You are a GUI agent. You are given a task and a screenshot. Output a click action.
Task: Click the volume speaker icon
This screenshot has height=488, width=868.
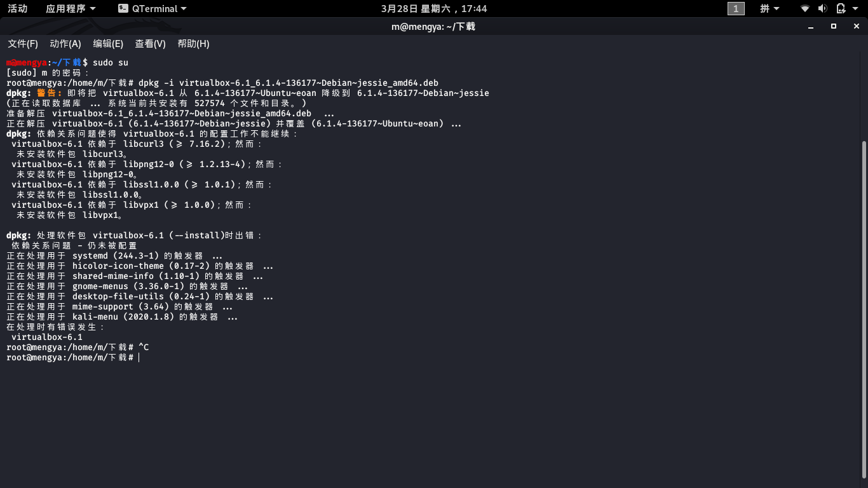tap(822, 9)
